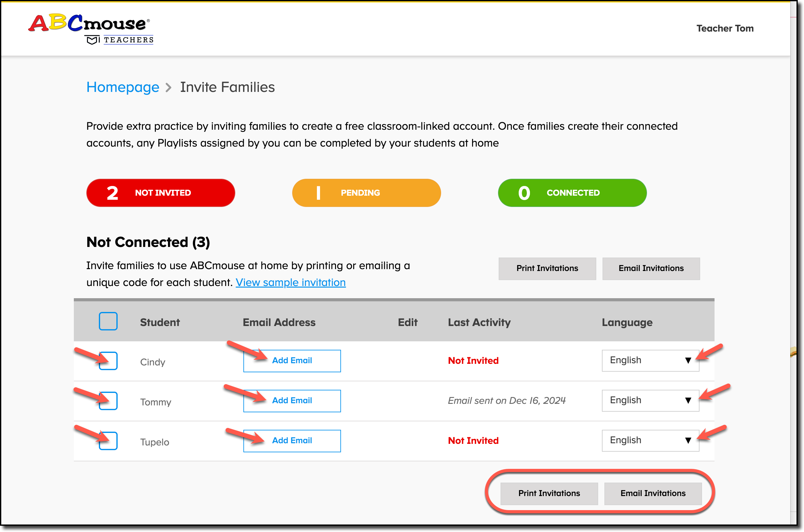Viewport: 804px width, 532px height.
Task: Open the View sample invitation link
Action: coord(290,282)
